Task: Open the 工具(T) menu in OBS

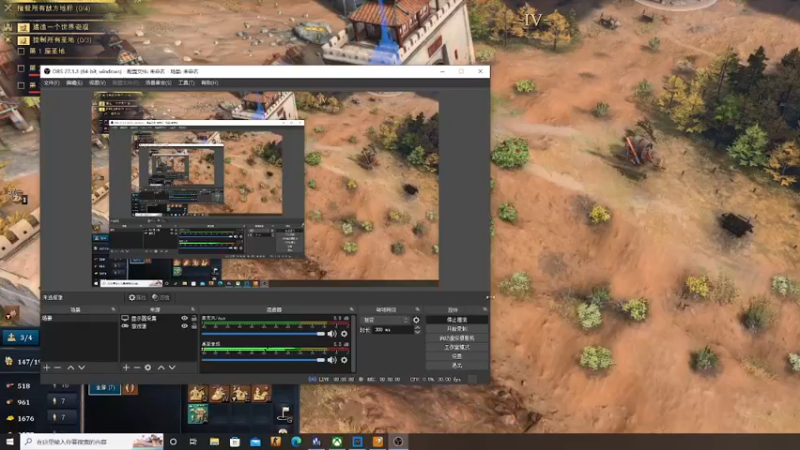Action: pyautogui.click(x=186, y=83)
